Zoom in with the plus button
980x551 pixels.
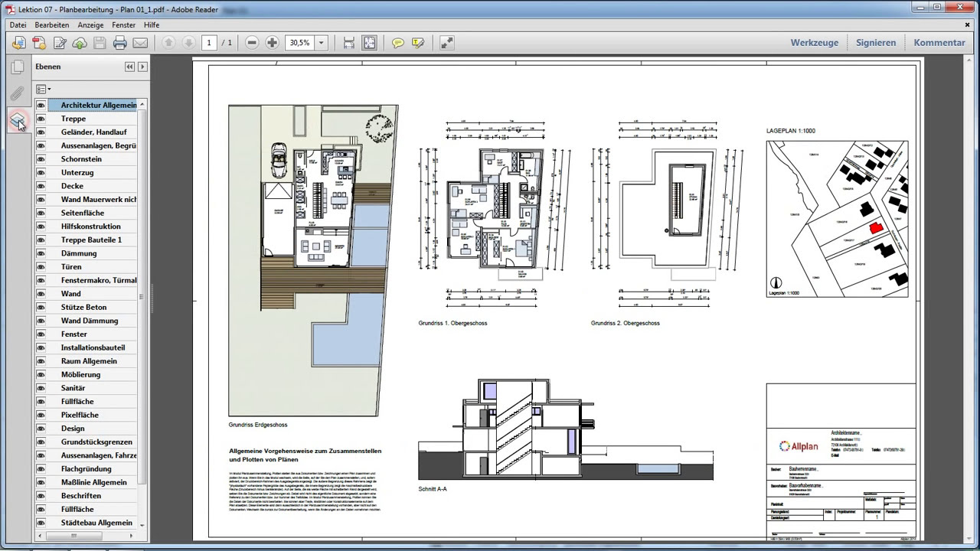[272, 43]
